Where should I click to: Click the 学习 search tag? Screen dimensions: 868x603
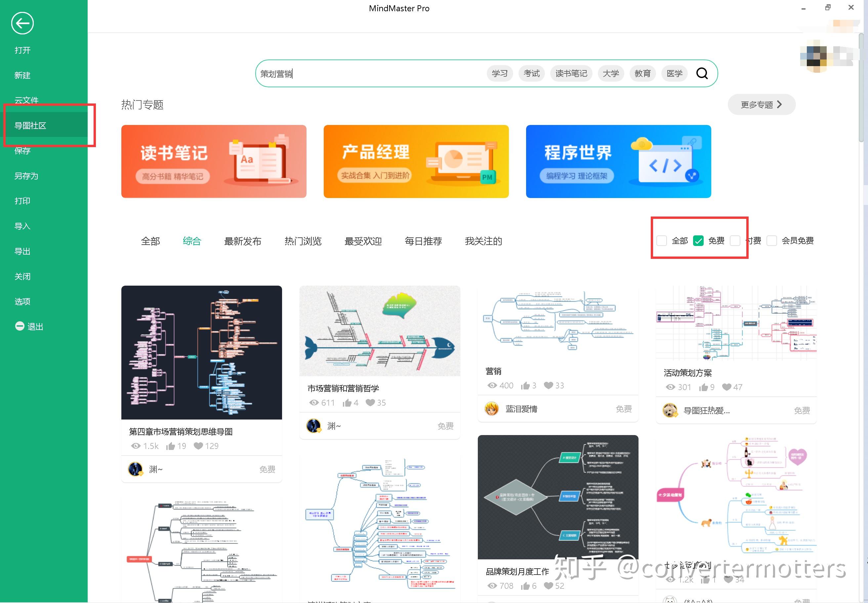coord(500,73)
